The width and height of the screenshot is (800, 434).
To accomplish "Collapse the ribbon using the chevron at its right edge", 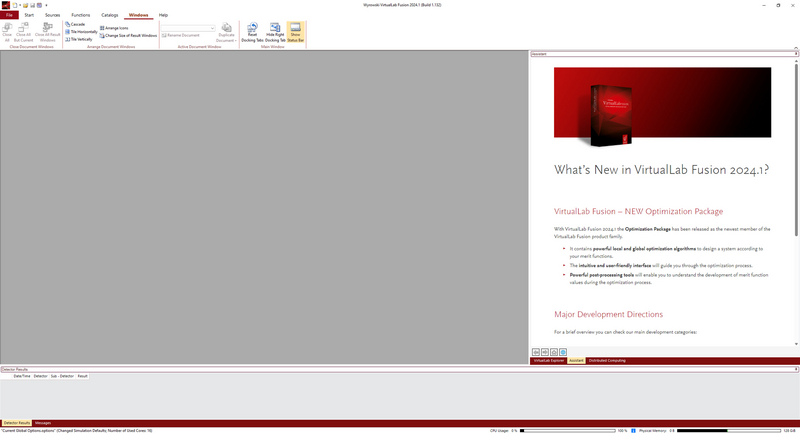I will pyautogui.click(x=796, y=48).
